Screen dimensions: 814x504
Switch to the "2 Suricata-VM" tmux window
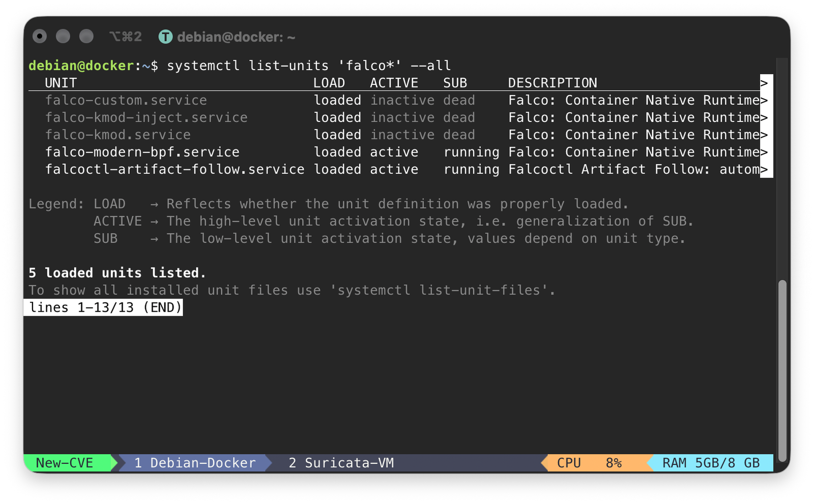(x=341, y=463)
